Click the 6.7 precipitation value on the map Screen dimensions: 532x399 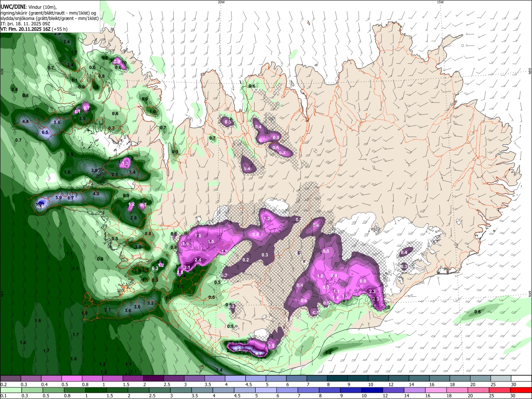click(x=70, y=198)
